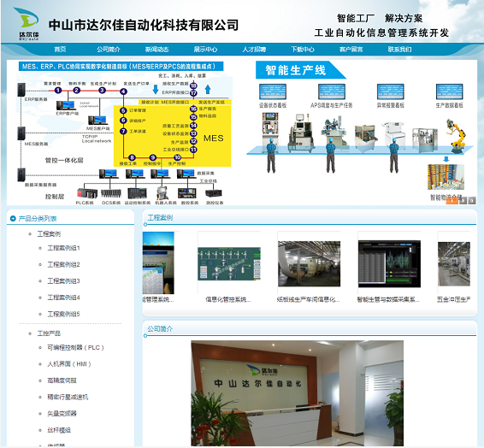Select 工程案例组3 in the category list
484x448 pixels.
click(x=63, y=280)
